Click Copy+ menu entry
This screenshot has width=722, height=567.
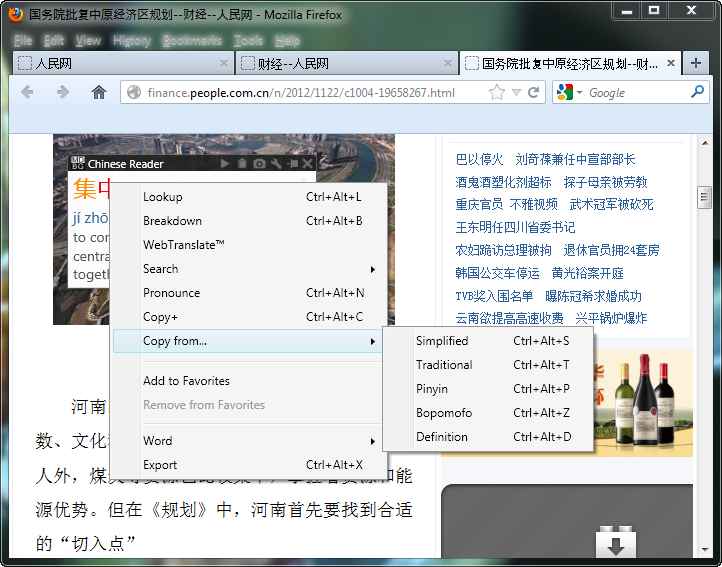(x=248, y=317)
